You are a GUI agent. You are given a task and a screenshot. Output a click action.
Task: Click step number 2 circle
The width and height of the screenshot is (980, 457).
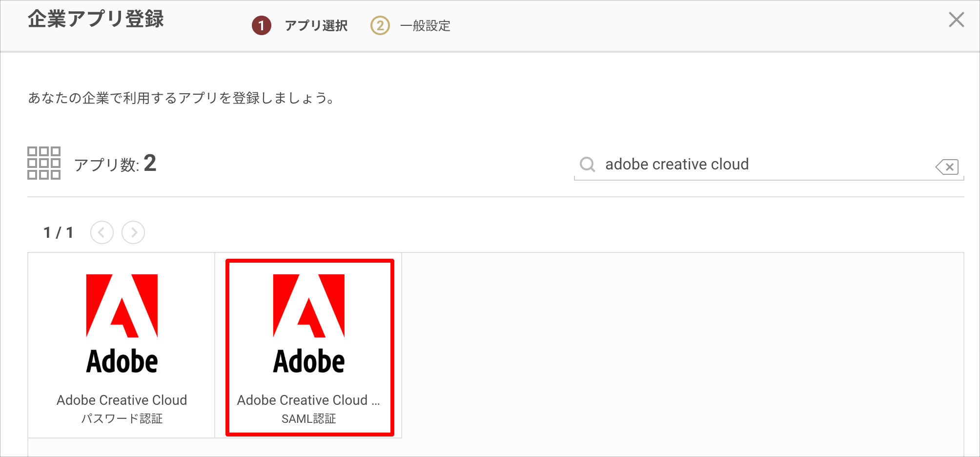tap(380, 25)
